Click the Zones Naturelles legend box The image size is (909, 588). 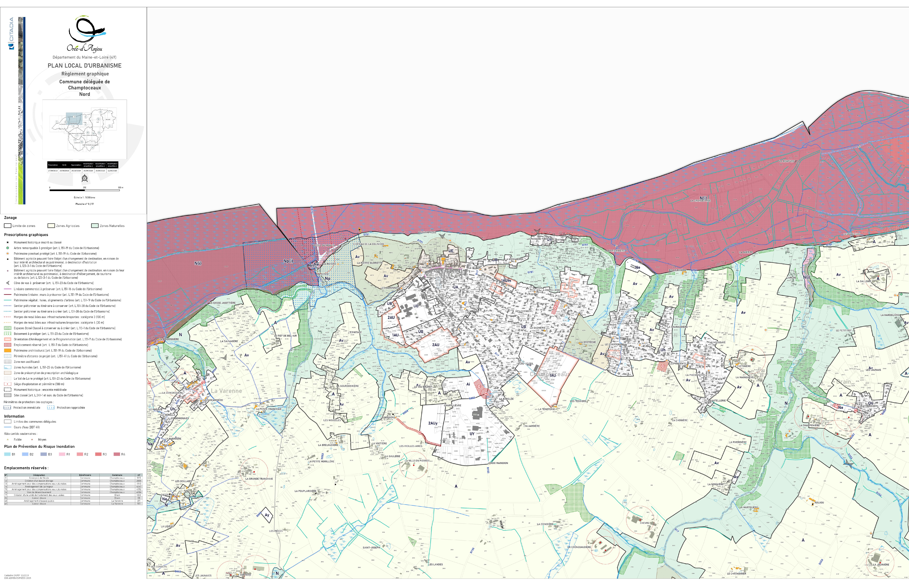click(95, 226)
